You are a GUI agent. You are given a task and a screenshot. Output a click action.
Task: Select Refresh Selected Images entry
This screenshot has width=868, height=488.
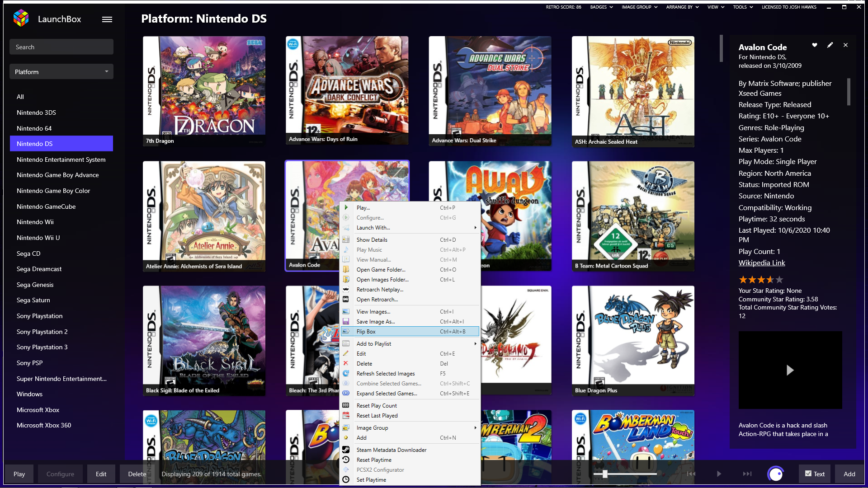(x=410, y=373)
